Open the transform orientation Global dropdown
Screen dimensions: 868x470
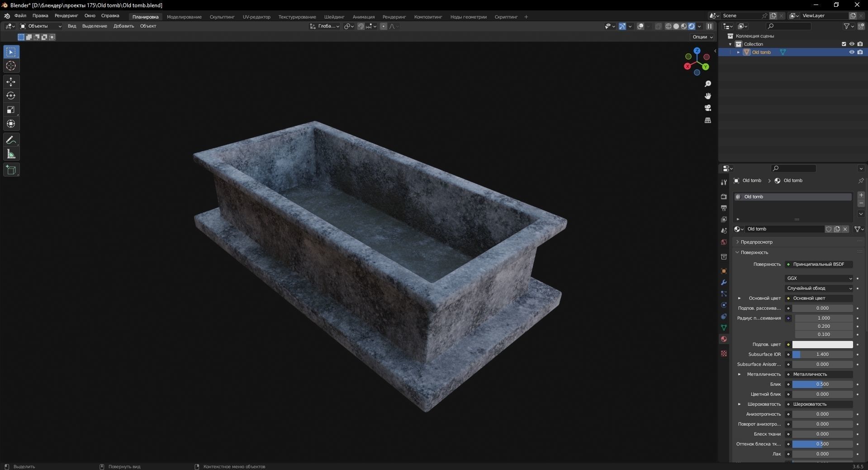point(325,26)
